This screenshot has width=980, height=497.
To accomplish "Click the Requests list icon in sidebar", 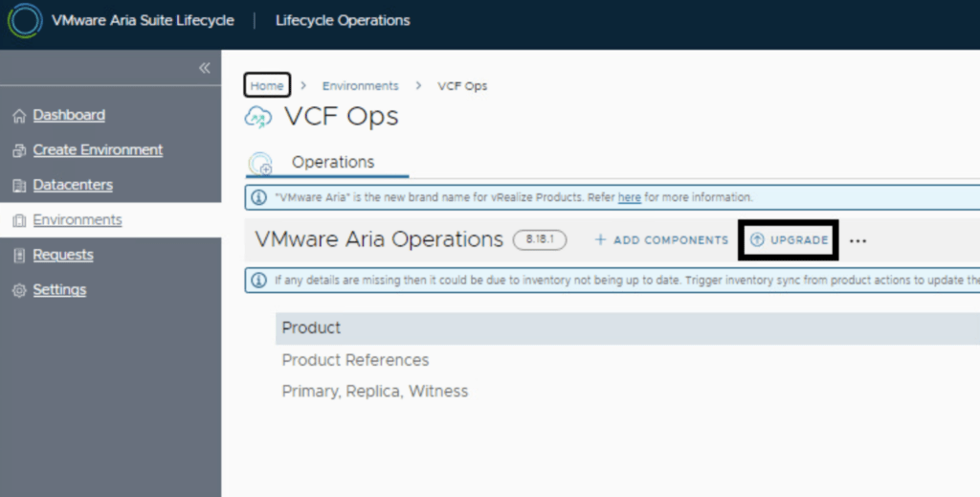I will [x=19, y=256].
